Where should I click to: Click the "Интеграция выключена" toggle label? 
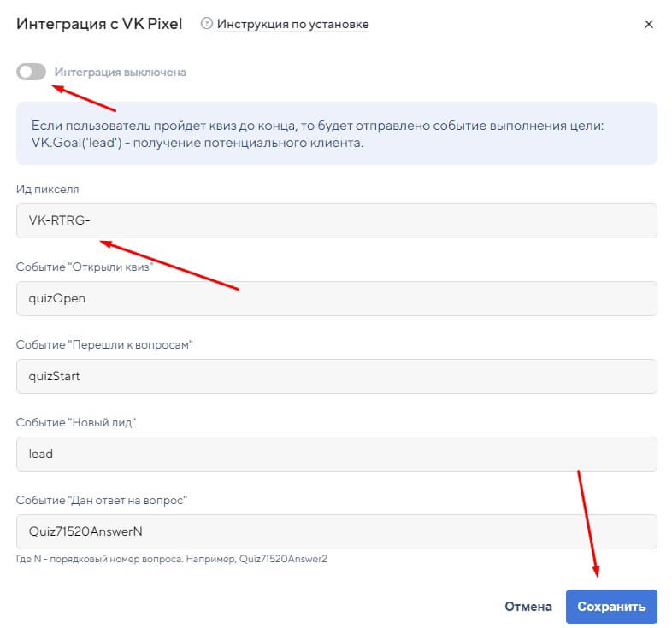point(120,72)
